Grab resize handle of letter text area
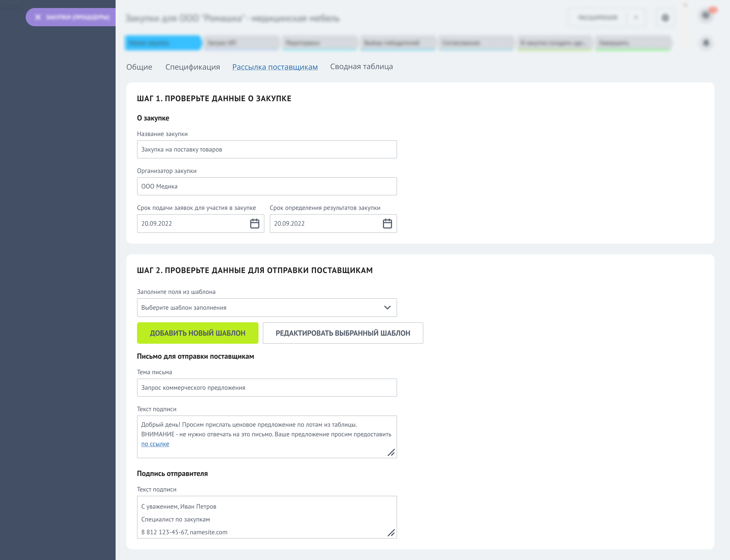Image resolution: width=730 pixels, height=560 pixels. [391, 452]
